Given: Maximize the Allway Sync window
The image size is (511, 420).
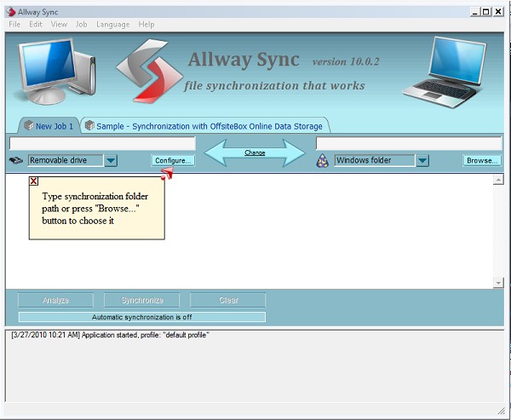Looking at the screenshot, I should pyautogui.click(x=486, y=12).
